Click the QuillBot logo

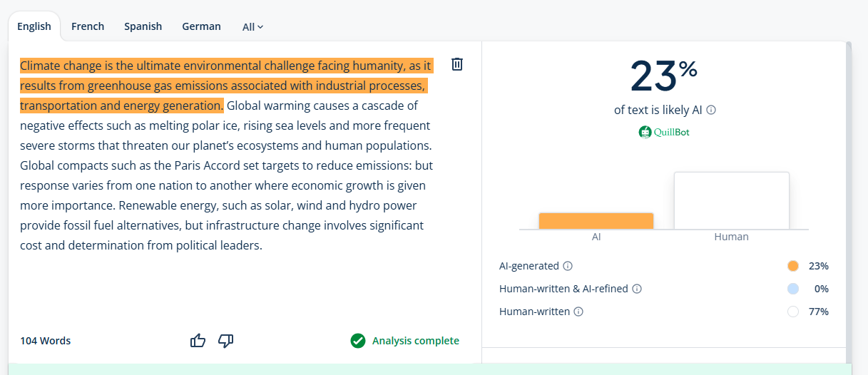click(664, 132)
